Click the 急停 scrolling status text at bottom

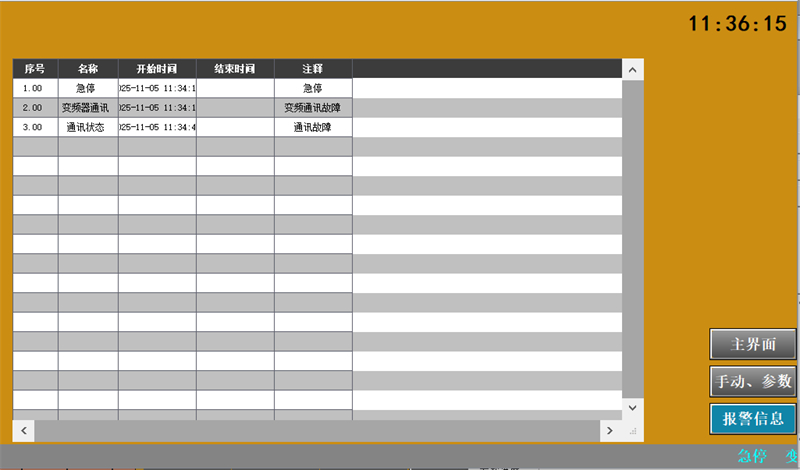point(752,456)
